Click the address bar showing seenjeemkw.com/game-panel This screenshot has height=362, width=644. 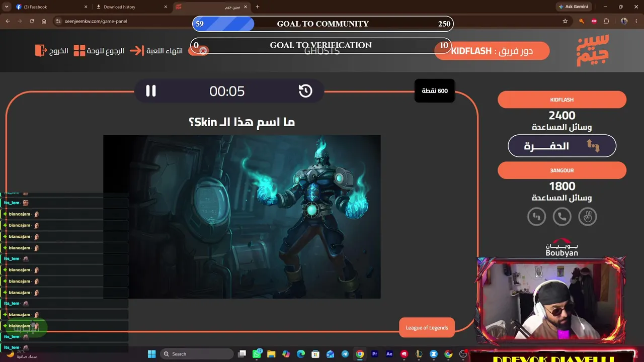pyautogui.click(x=312, y=21)
